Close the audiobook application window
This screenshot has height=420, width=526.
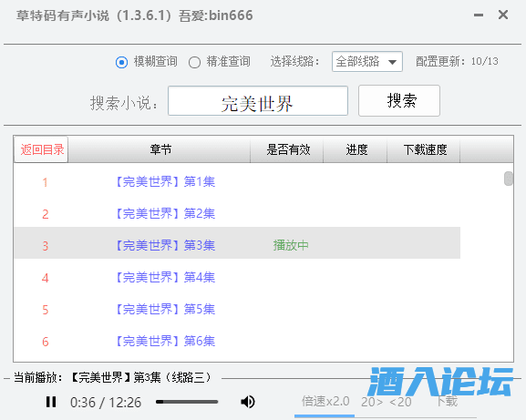pos(503,15)
